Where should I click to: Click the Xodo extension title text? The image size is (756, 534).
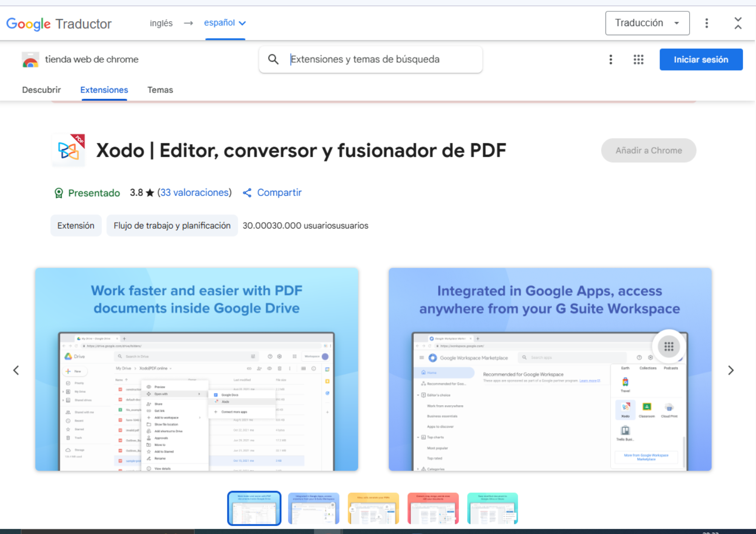pos(301,150)
